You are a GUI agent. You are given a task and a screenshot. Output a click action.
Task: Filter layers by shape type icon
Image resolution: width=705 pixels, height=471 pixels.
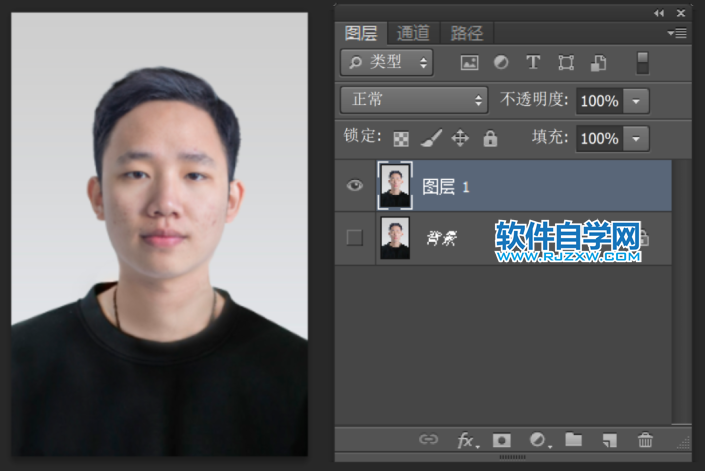click(x=566, y=62)
